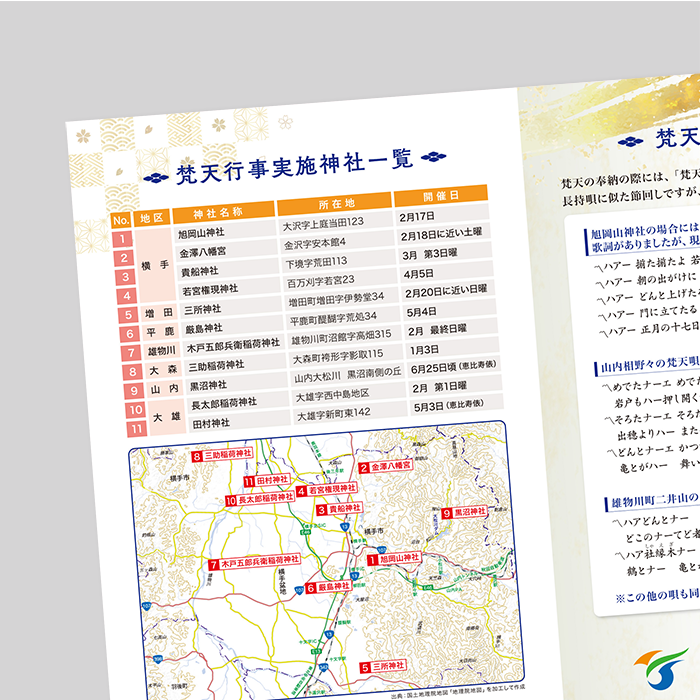The width and height of the screenshot is (700, 700).
Task: Select the date 5月3日 (恵比寿俵)
Action: click(448, 405)
